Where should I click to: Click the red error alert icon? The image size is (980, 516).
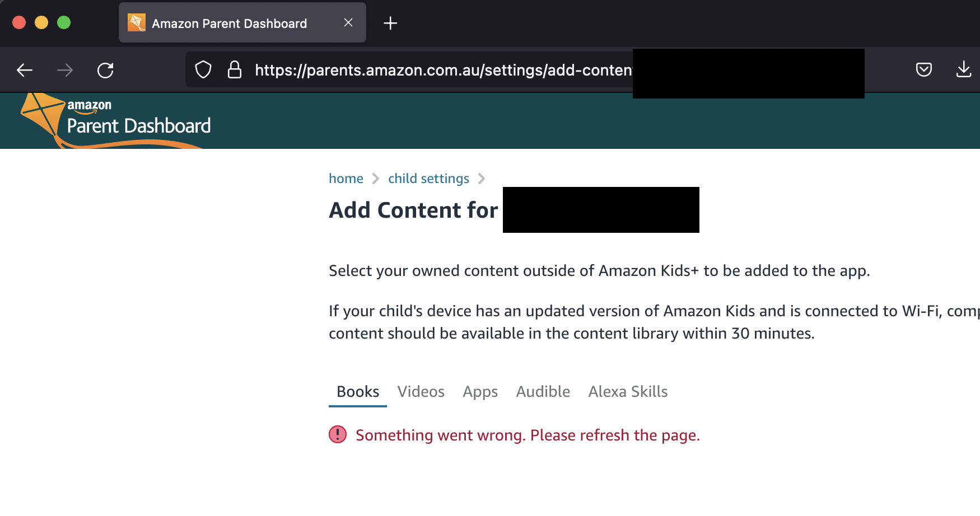337,434
